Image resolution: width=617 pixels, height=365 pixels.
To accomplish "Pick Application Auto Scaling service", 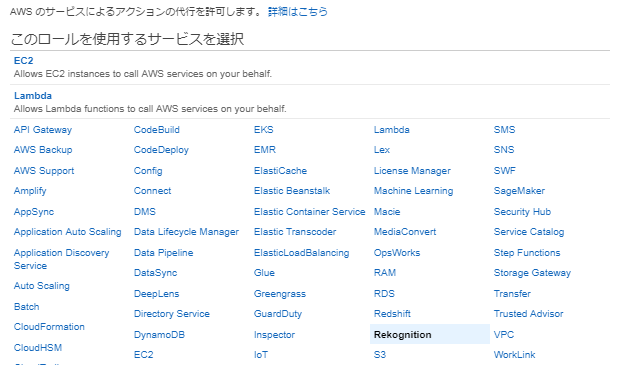I will [68, 232].
